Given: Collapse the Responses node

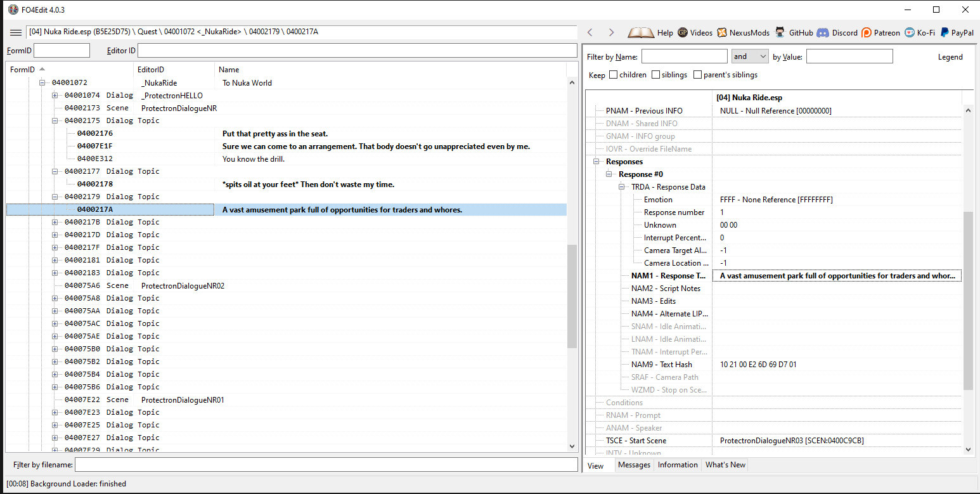Looking at the screenshot, I should [x=596, y=162].
